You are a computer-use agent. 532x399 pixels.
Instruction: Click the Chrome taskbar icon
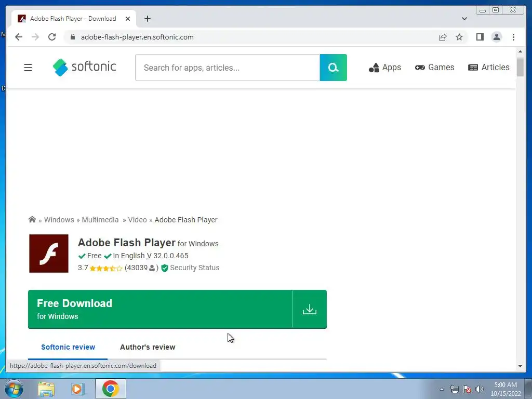tap(110, 389)
